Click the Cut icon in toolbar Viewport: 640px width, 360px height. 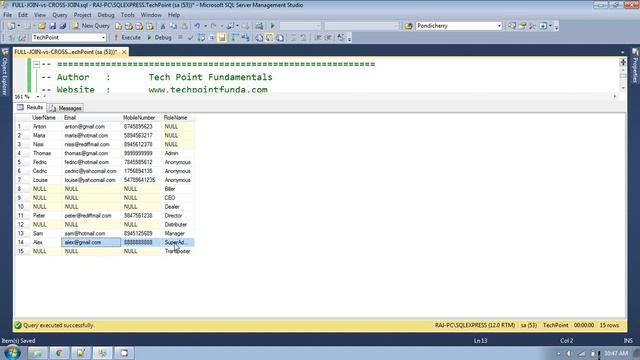163,26
